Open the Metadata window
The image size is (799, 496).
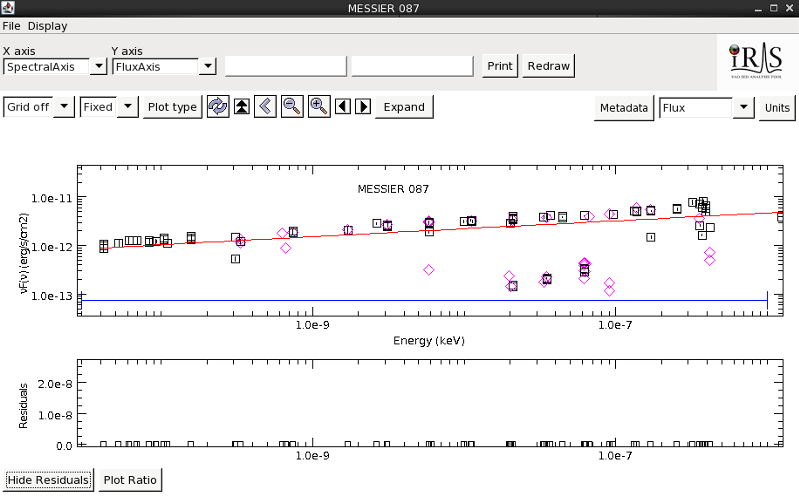pos(624,108)
